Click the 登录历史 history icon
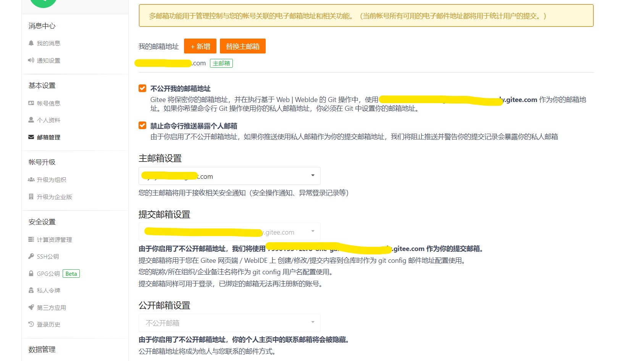 [x=31, y=324]
